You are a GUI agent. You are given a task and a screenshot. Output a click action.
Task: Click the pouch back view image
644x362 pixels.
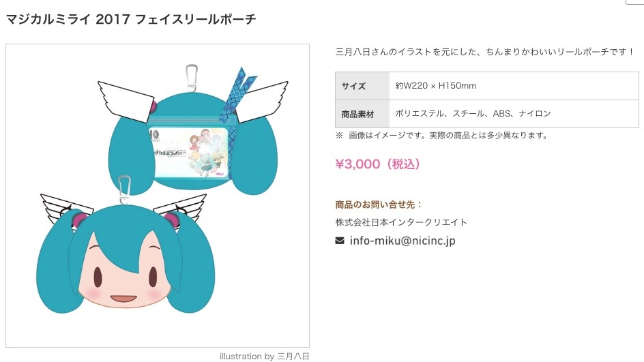pos(193,130)
